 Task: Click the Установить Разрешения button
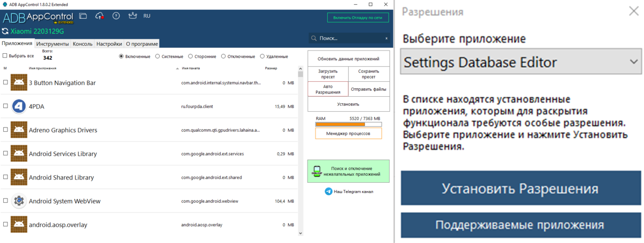tap(521, 189)
